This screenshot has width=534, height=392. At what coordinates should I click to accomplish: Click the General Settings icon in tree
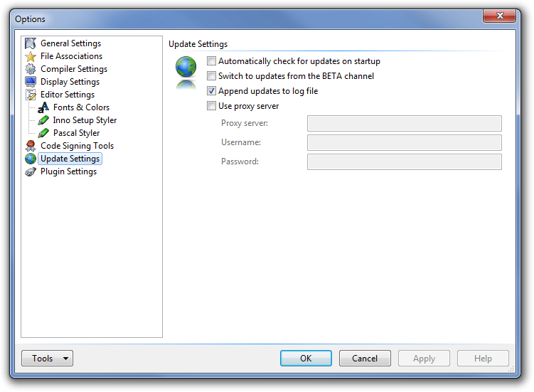click(31, 43)
